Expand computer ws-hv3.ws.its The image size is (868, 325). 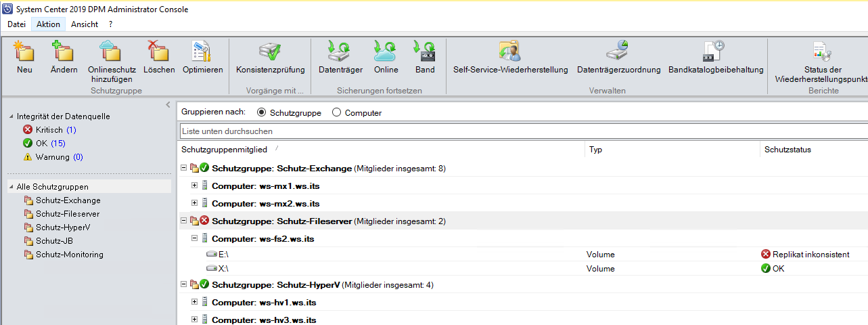194,320
